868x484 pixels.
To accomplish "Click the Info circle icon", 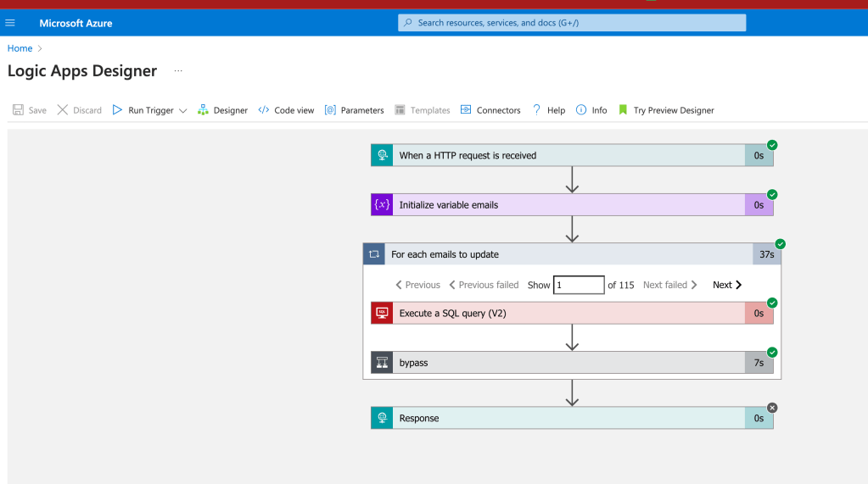I will [x=580, y=110].
